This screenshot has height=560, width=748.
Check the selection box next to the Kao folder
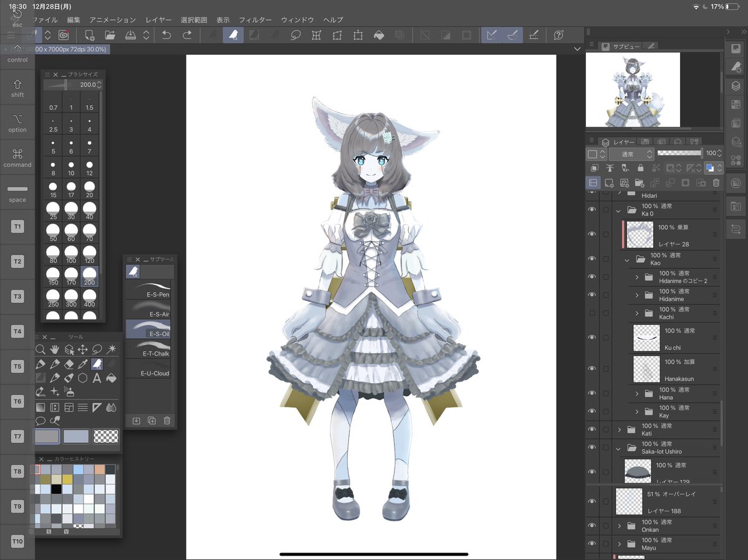point(606,259)
